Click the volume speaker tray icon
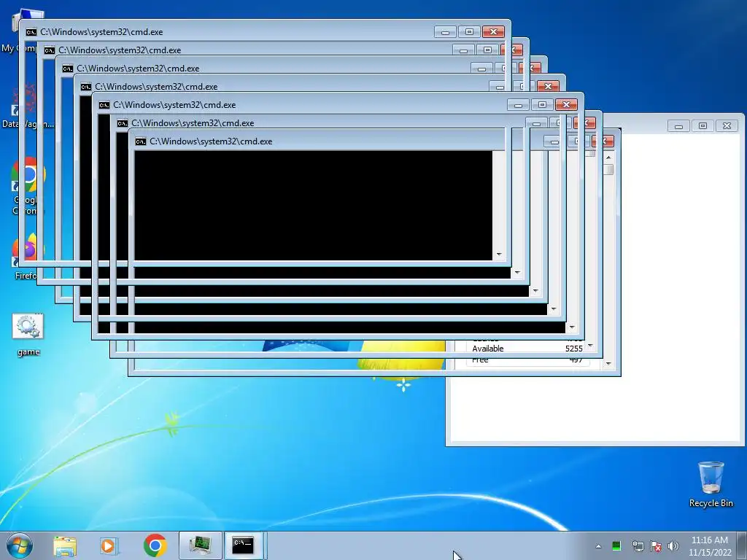747x560 pixels. click(x=673, y=546)
